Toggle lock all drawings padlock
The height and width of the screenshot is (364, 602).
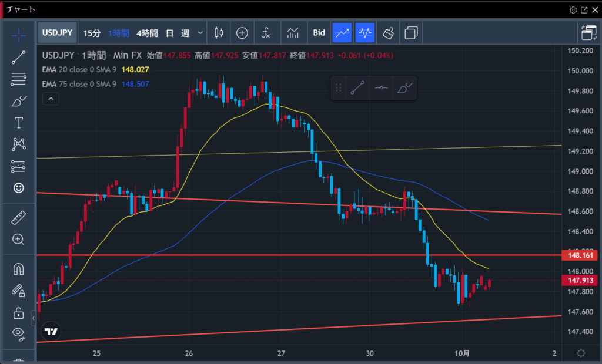(19, 313)
